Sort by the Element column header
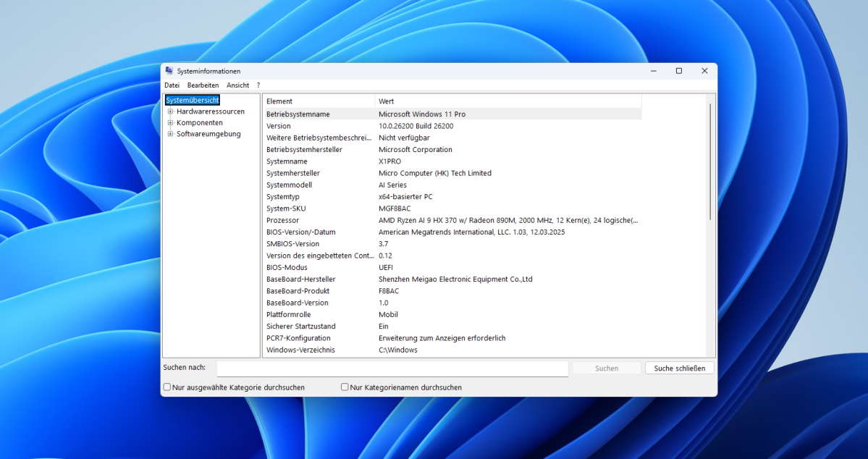Image resolution: width=868 pixels, height=459 pixels. pyautogui.click(x=319, y=101)
